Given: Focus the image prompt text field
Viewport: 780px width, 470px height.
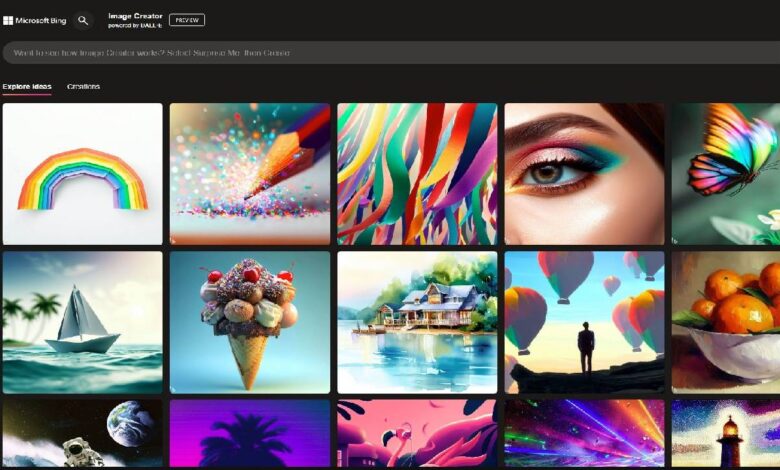Looking at the screenshot, I should (x=390, y=52).
